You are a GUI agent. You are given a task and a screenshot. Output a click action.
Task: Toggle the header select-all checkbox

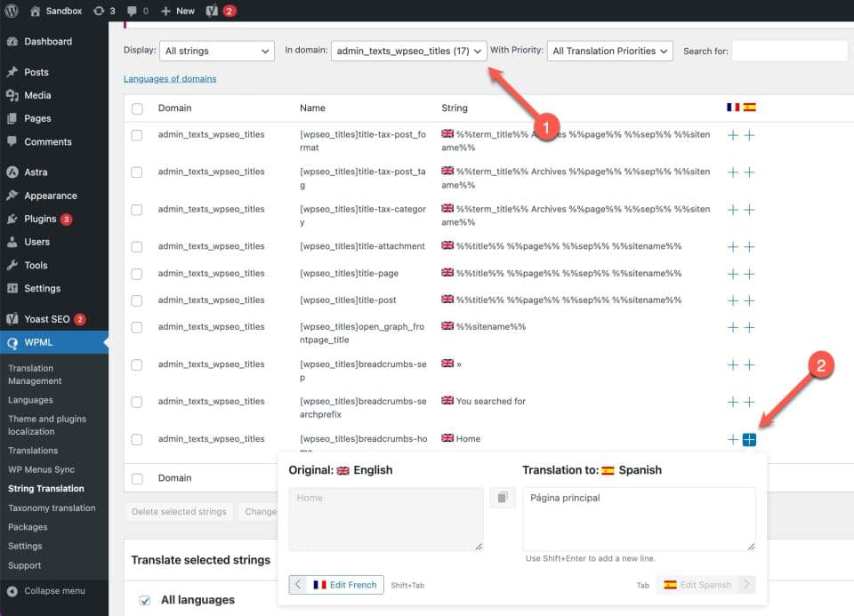click(x=137, y=108)
